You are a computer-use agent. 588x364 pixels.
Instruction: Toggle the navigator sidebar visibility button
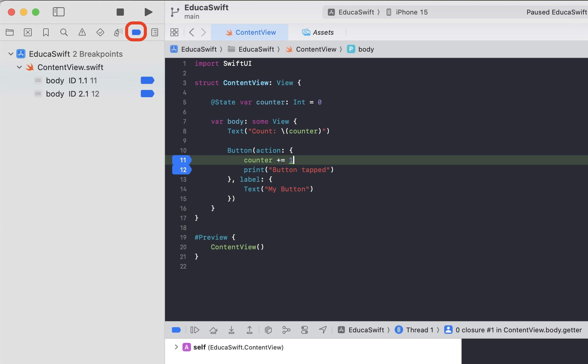point(59,12)
